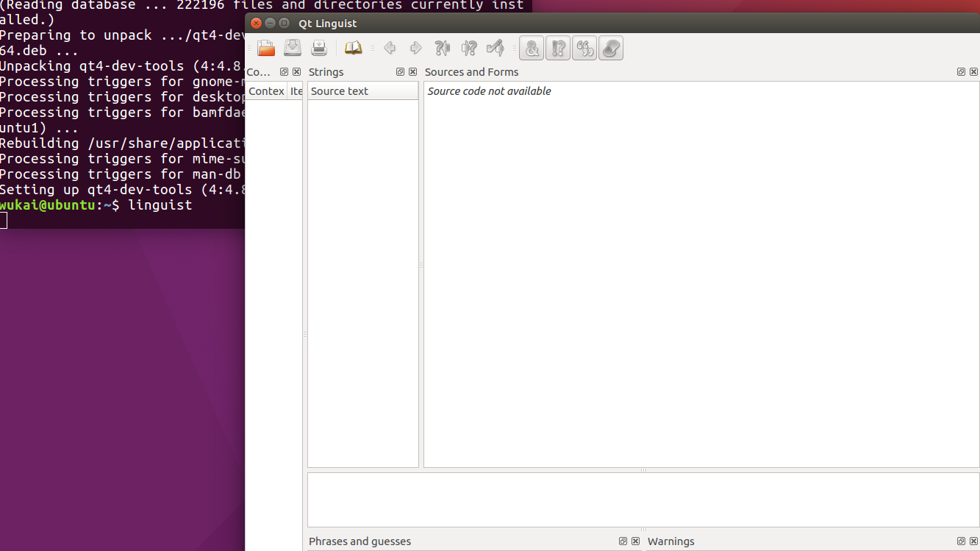Toggle accelerator validation check
Screen dimensions: 980x551
pos(531,47)
